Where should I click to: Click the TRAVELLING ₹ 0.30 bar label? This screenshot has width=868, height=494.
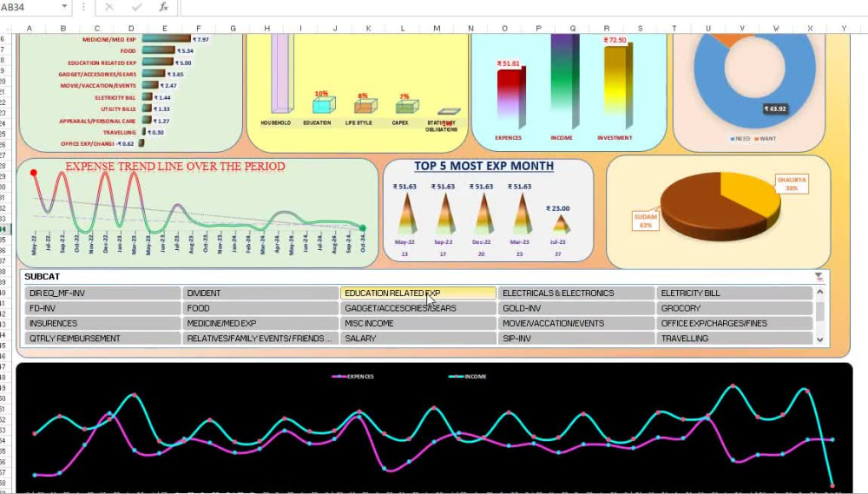click(155, 133)
